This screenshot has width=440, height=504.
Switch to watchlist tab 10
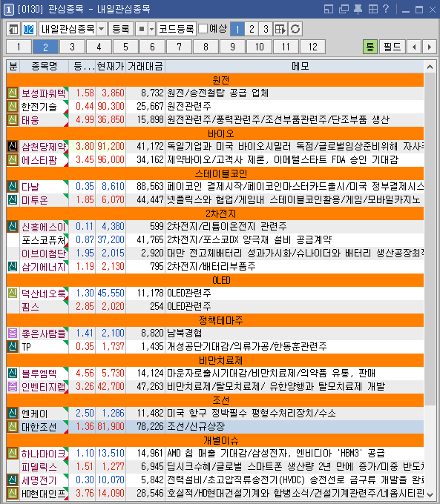259,47
